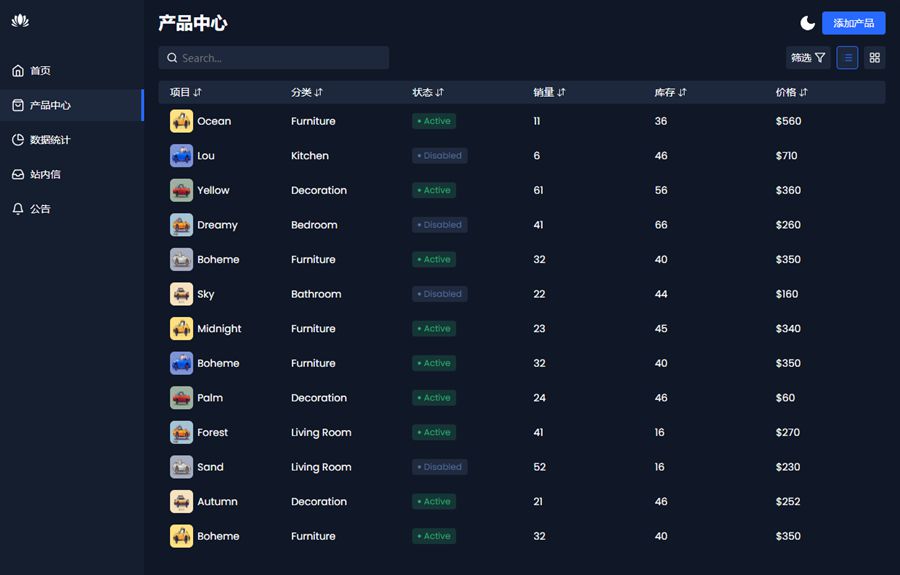Go to the 站内信 page

click(45, 175)
